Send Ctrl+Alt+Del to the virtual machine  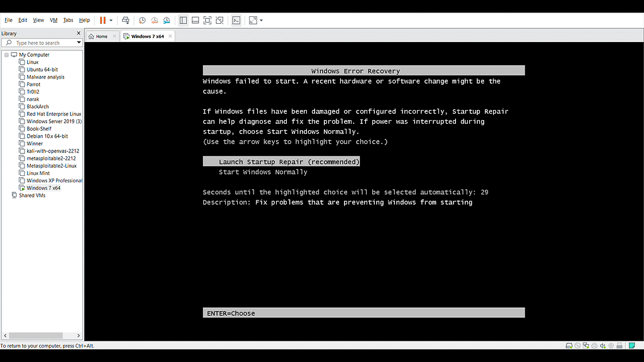click(x=126, y=20)
